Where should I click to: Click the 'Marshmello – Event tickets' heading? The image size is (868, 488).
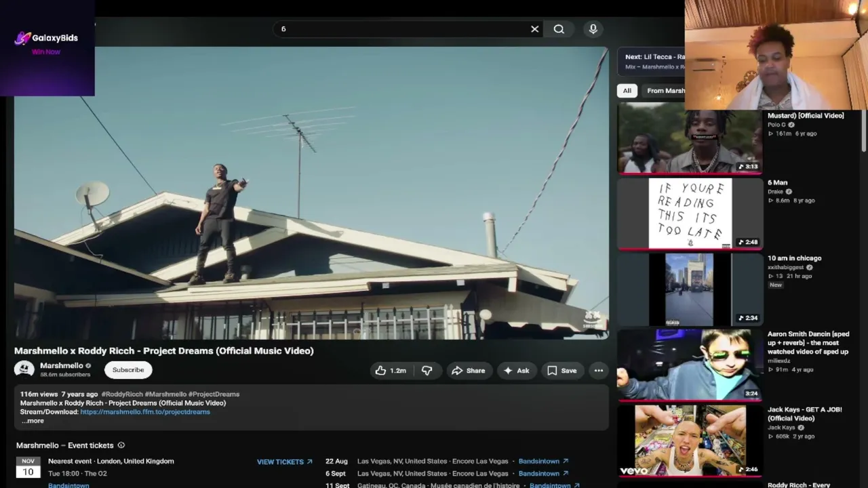point(65,445)
